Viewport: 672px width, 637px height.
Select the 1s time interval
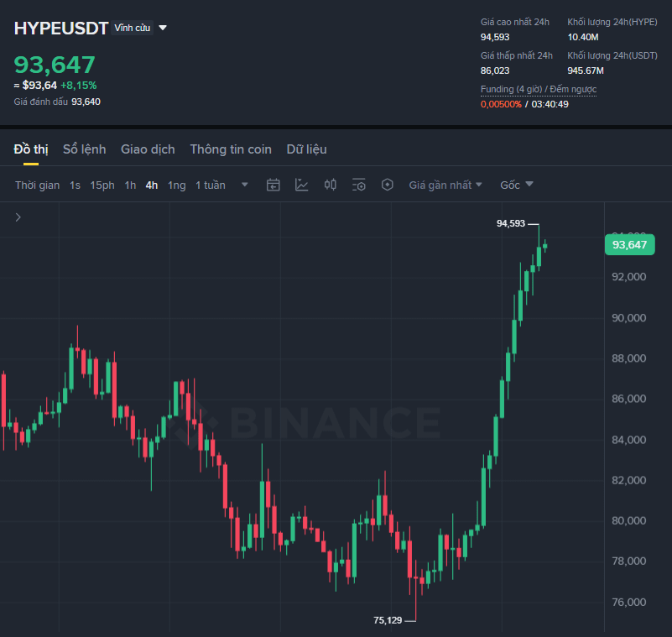(75, 185)
